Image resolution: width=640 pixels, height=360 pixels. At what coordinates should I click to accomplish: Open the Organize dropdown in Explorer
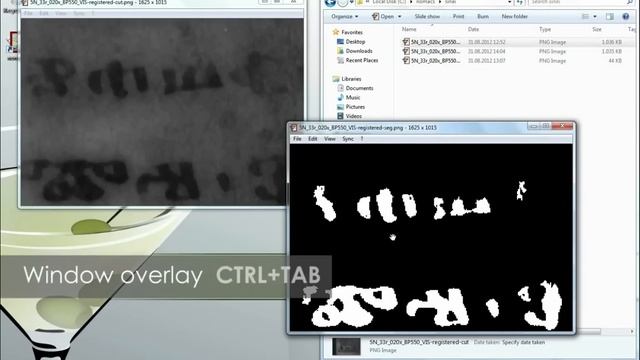tap(345, 16)
